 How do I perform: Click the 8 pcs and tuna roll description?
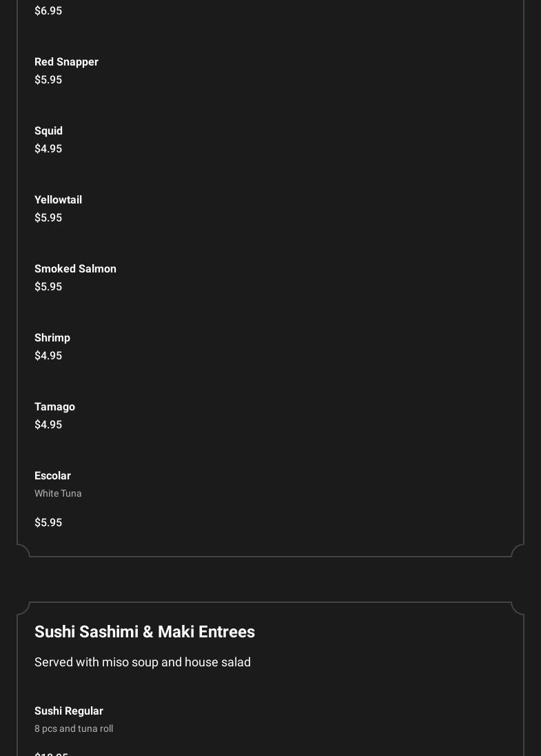[74, 729]
